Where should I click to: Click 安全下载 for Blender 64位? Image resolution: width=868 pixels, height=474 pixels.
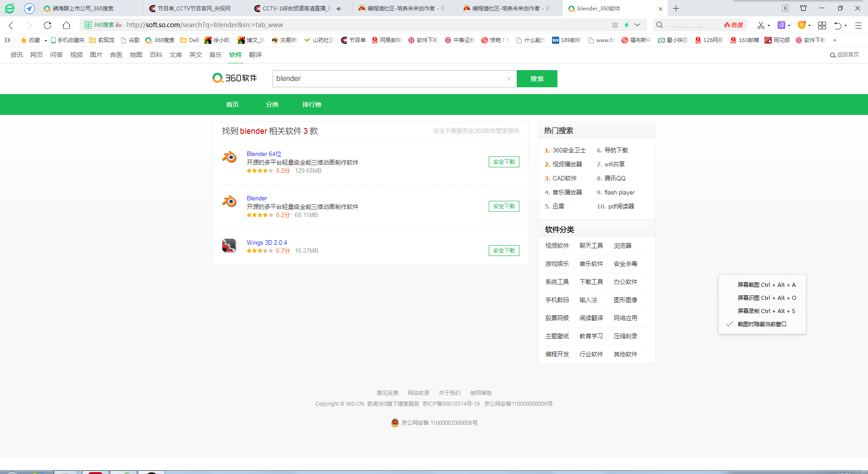tap(504, 162)
